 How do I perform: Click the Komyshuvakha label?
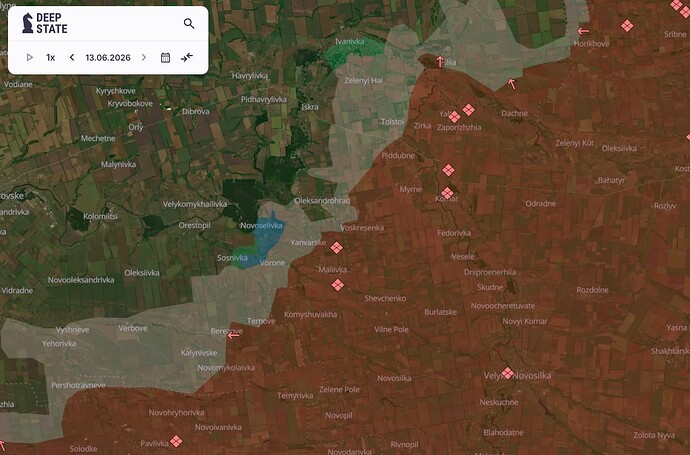tap(311, 315)
